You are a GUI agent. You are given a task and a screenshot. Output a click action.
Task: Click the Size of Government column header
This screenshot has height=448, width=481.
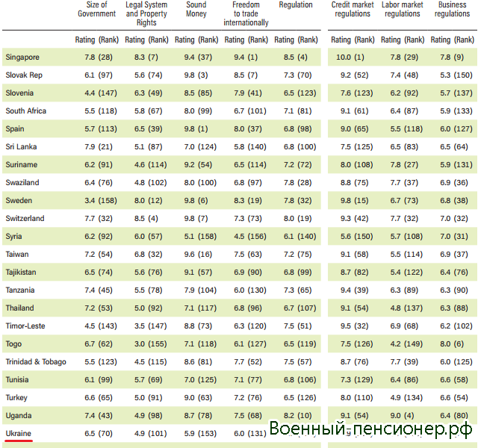pyautogui.click(x=97, y=9)
